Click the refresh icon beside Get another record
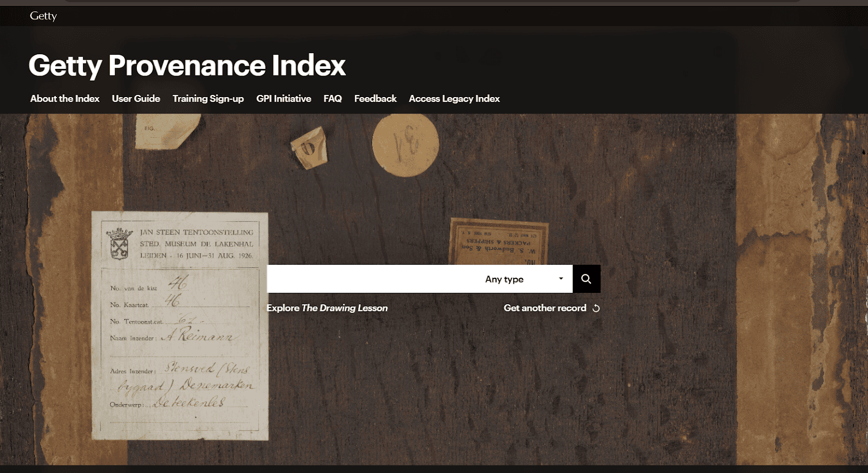Image resolution: width=868 pixels, height=473 pixels. pos(596,308)
